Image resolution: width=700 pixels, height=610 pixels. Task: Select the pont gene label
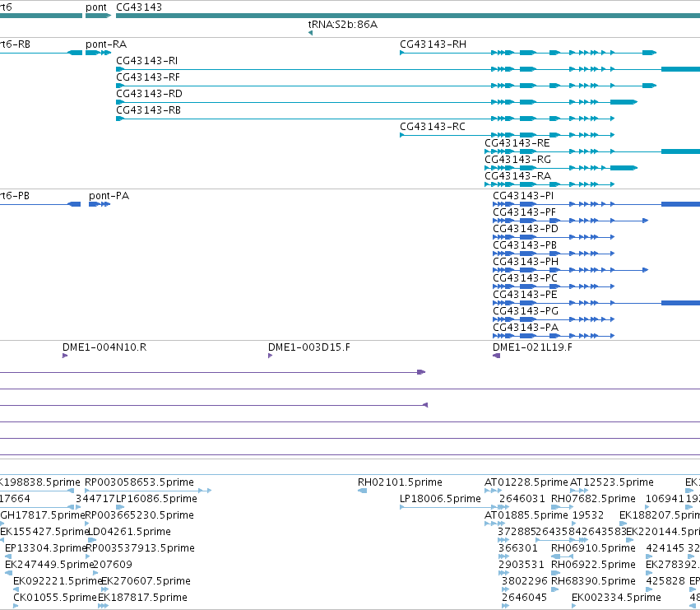[x=96, y=7]
